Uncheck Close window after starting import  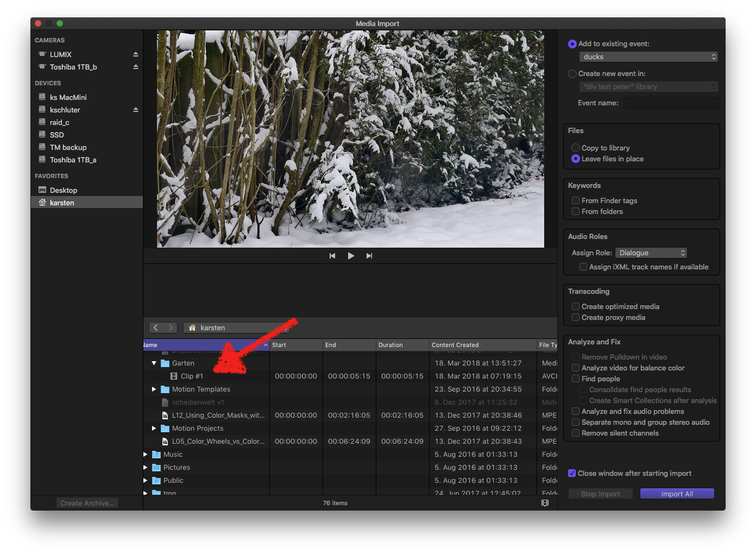click(x=572, y=473)
